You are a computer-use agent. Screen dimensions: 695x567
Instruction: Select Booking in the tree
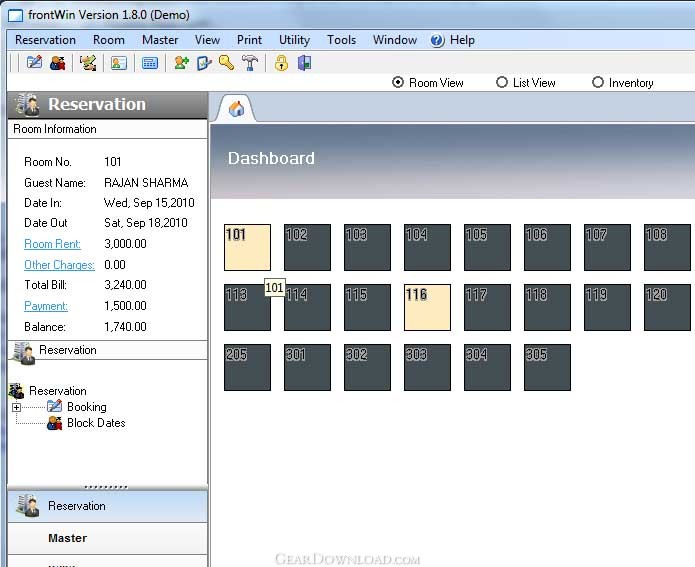[86, 407]
